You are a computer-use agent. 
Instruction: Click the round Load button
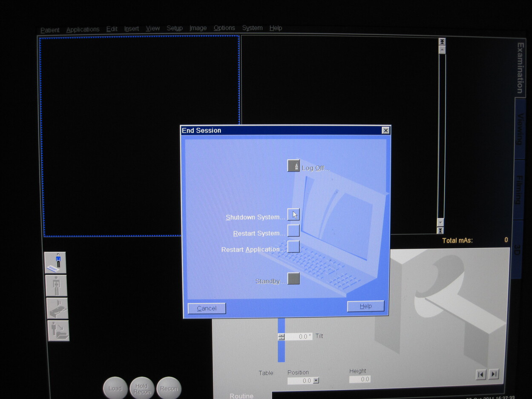115,388
